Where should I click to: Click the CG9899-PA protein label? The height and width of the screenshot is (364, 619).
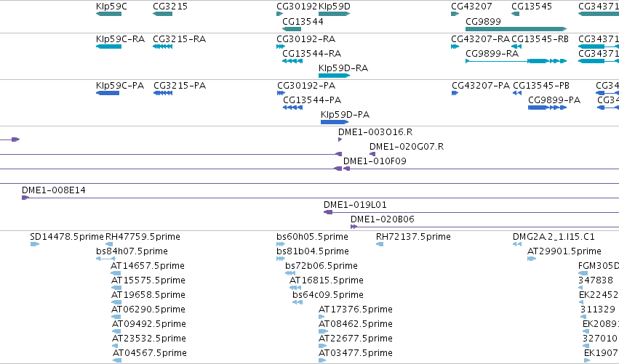click(x=554, y=100)
